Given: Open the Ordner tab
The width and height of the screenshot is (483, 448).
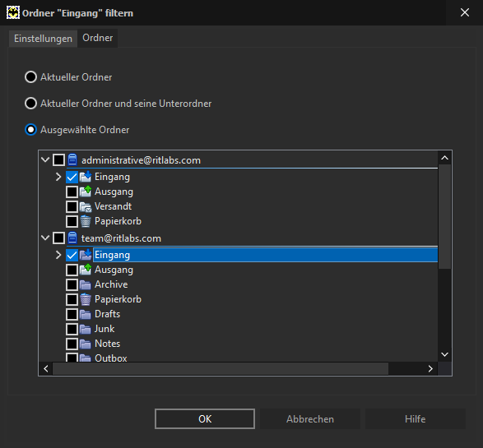Looking at the screenshot, I should (98, 38).
